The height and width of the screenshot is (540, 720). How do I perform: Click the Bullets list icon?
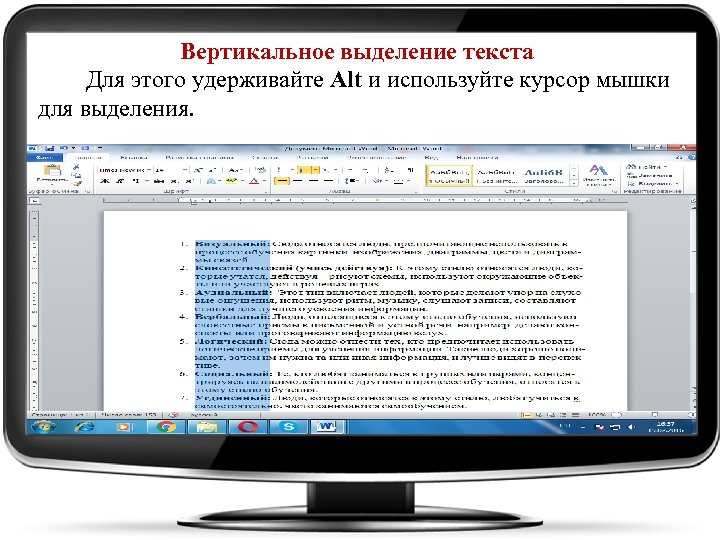click(278, 170)
